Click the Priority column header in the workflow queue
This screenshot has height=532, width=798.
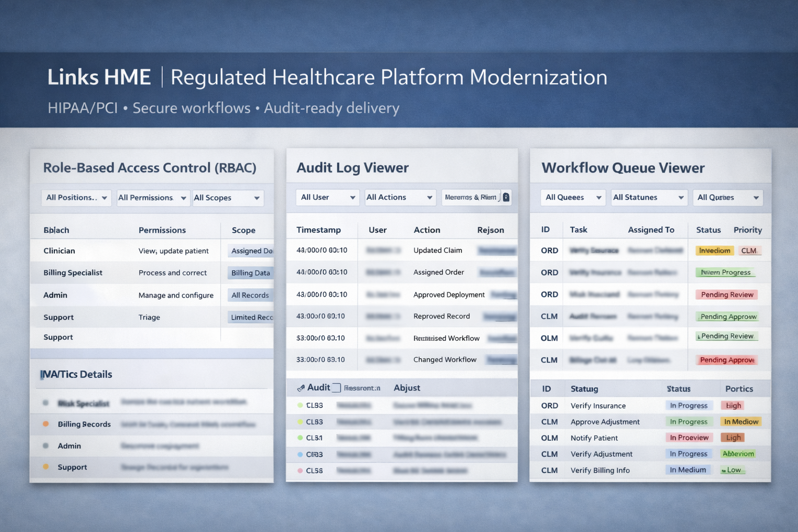coord(747,230)
